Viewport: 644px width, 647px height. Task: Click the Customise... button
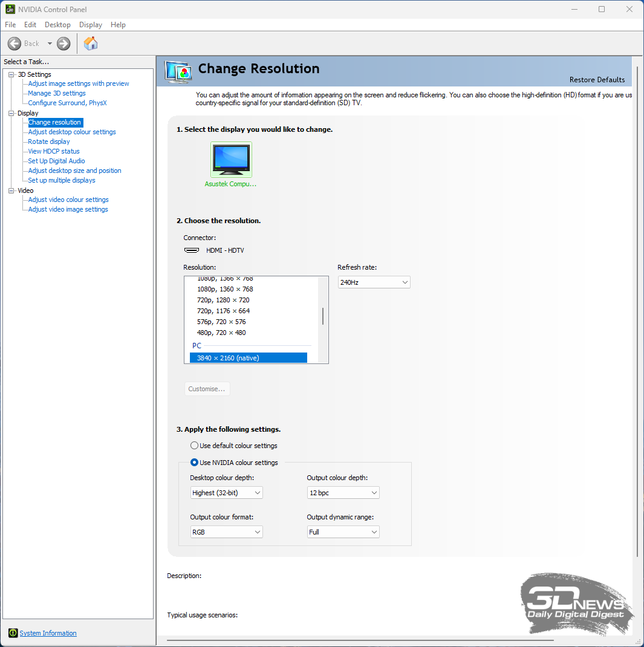(x=207, y=389)
